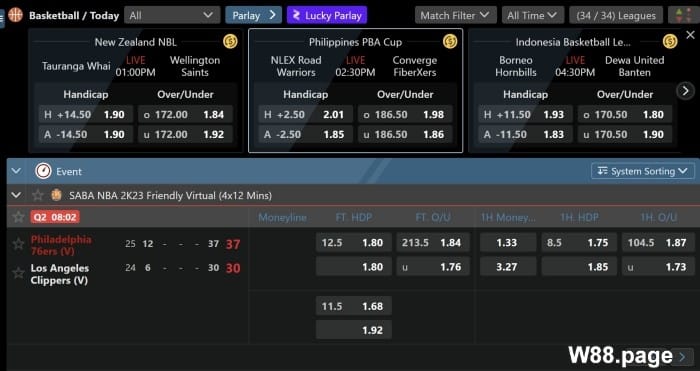Bet H +14.50 handicap on Tauranga Whai
The image size is (700, 371).
86,114
